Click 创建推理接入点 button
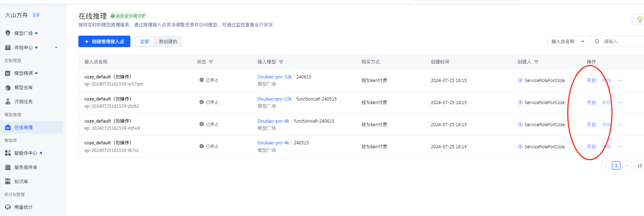644x216 pixels. point(104,41)
